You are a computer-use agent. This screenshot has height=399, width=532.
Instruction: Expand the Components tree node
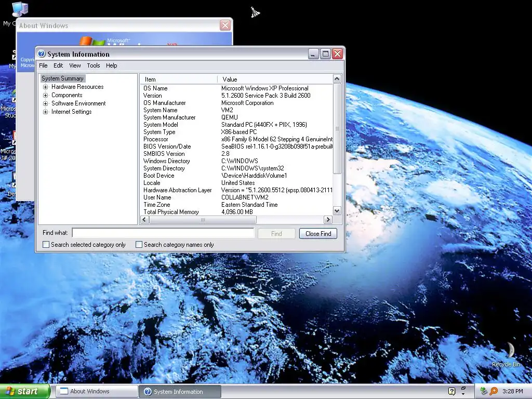coord(46,96)
